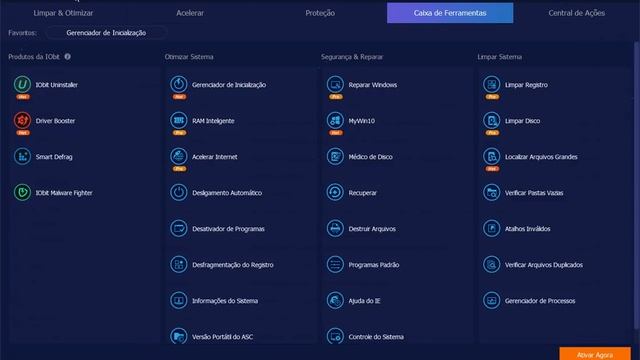Click the 'IObit Malware Fighter' text
Viewport: 640px width, 360px height.
pos(64,193)
